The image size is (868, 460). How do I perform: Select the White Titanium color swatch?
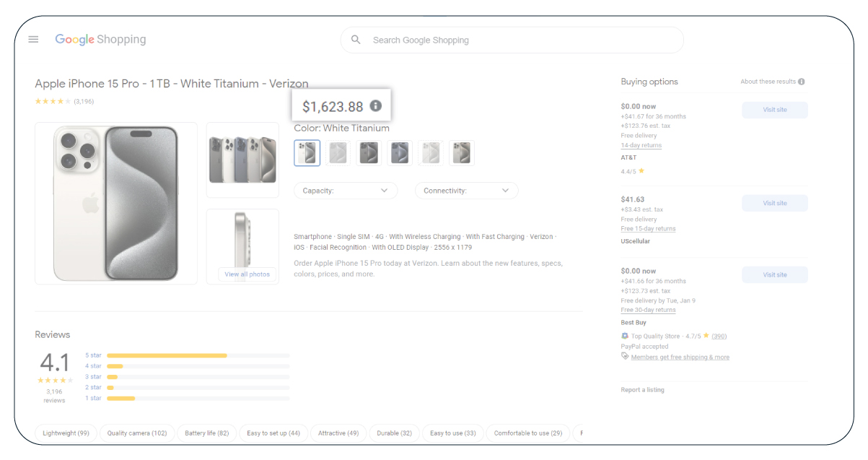point(307,153)
